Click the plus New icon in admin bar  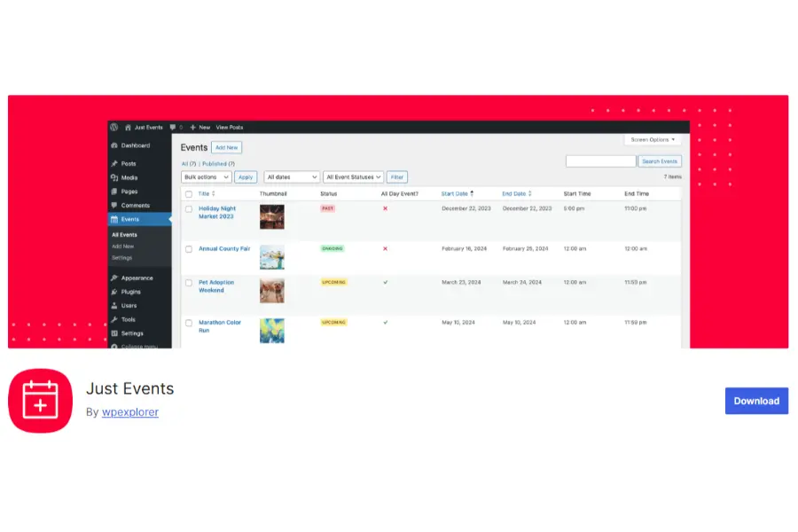[193, 128]
